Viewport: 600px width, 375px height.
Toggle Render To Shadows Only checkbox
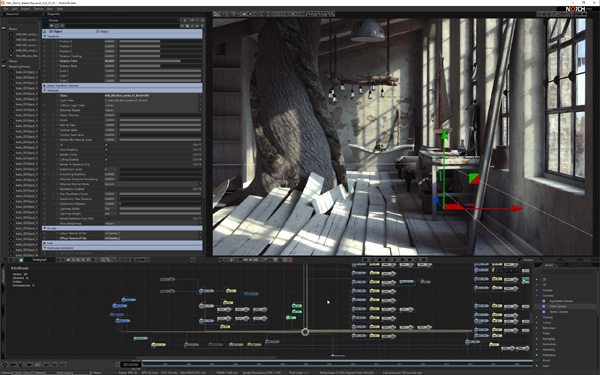tap(106, 165)
